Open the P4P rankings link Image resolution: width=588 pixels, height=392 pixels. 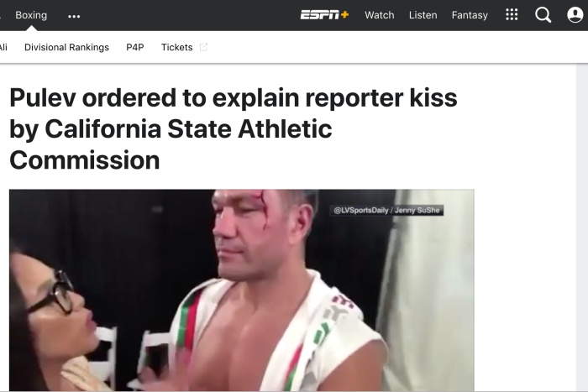(135, 47)
